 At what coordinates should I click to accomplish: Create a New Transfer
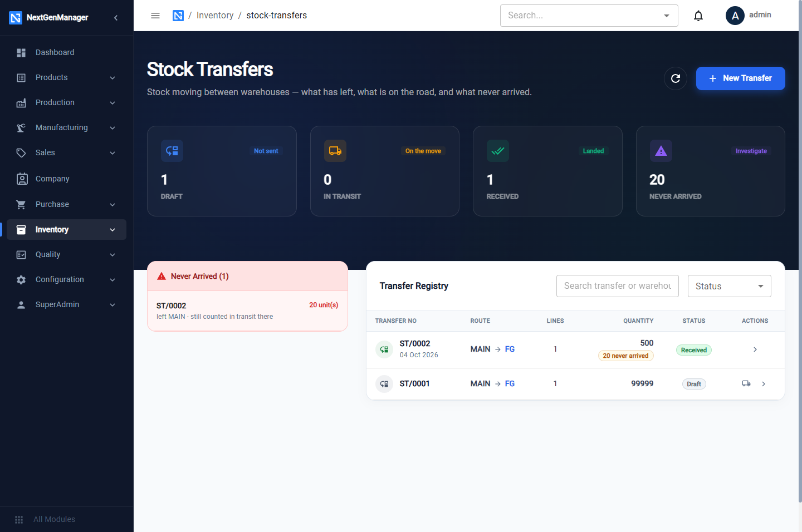pos(740,78)
